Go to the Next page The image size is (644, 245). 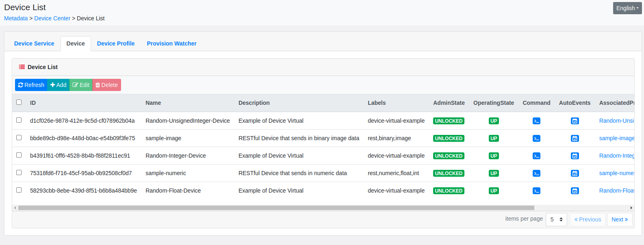(620, 219)
